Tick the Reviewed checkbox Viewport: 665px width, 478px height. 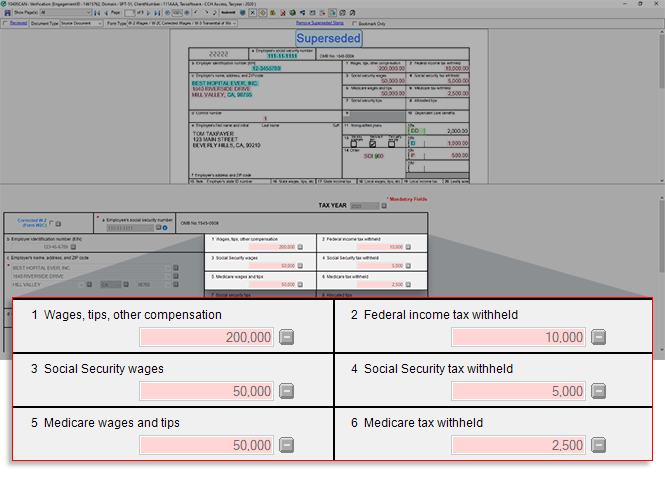click(x=5, y=21)
